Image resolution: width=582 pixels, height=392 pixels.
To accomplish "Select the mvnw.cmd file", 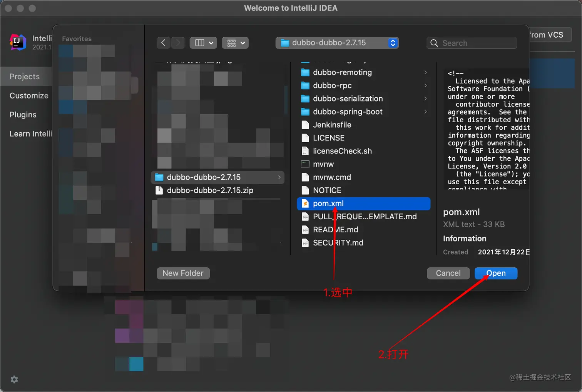I will click(364, 177).
